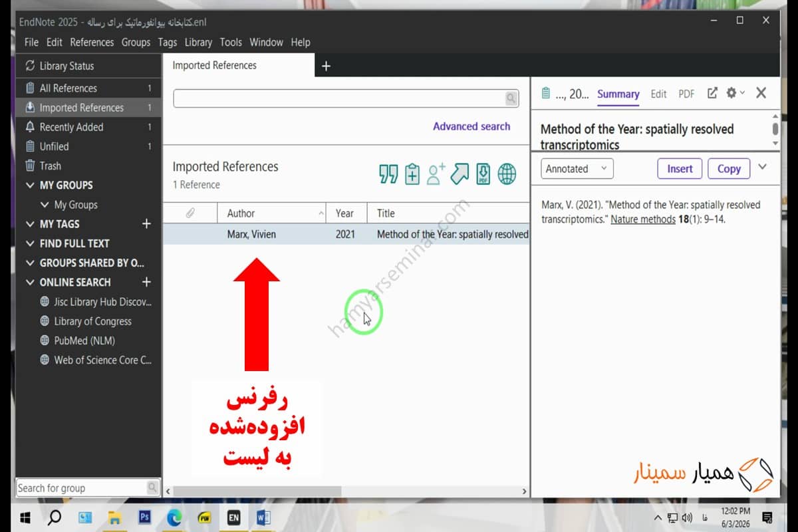Collapse the My Groups subgroup
This screenshot has width=798, height=532.
click(x=45, y=205)
